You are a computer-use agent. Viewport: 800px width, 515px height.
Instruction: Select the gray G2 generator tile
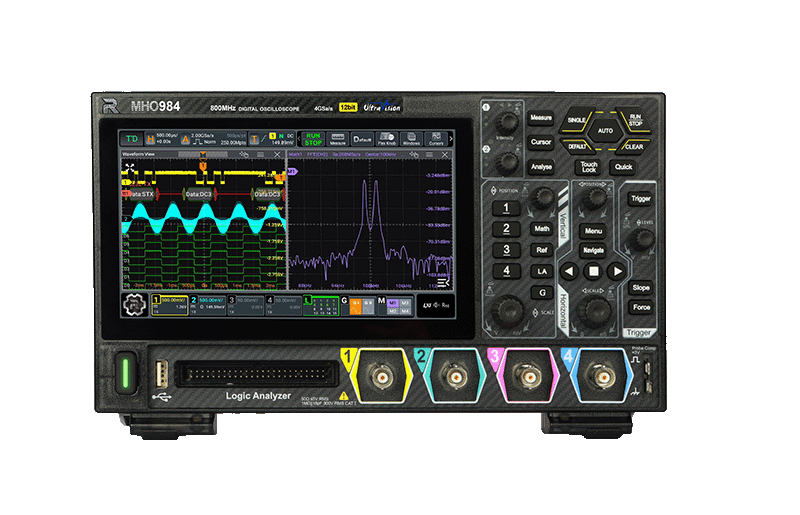[368, 306]
